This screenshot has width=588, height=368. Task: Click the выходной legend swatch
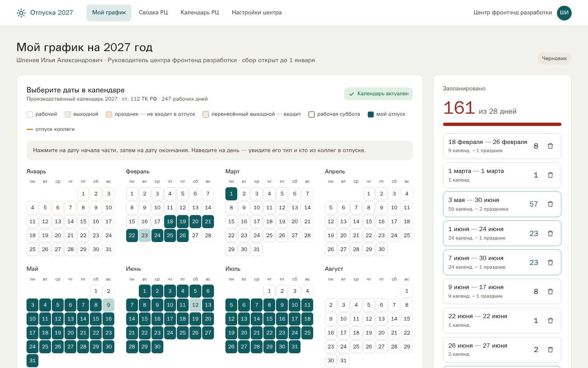pyautogui.click(x=68, y=114)
